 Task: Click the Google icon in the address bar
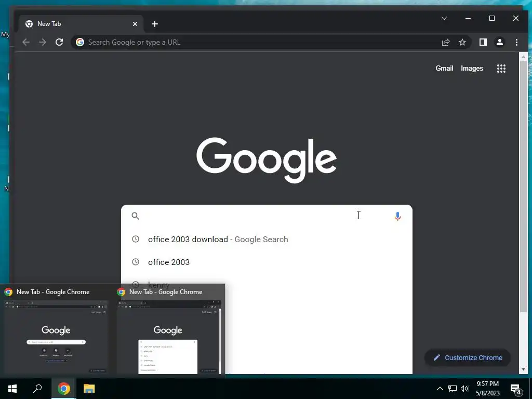pos(80,42)
